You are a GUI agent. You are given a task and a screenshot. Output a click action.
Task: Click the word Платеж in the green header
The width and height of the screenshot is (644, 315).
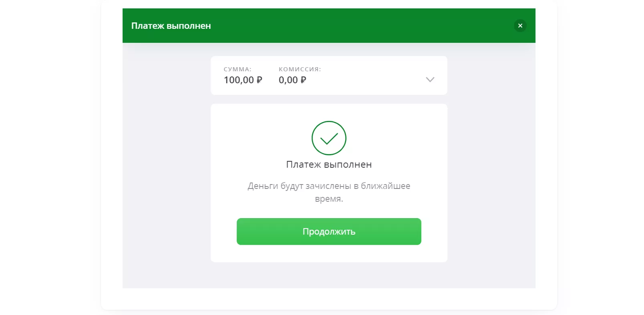(148, 26)
